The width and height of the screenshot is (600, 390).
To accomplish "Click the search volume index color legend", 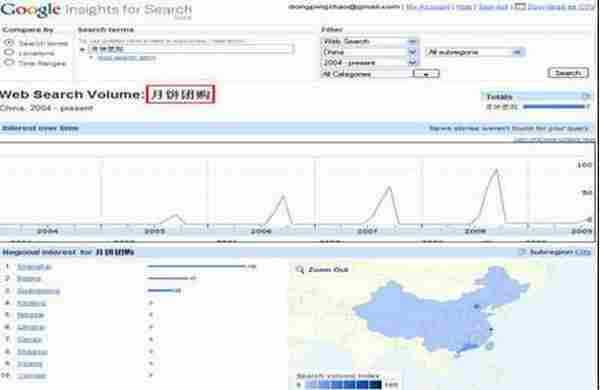I will (343, 384).
